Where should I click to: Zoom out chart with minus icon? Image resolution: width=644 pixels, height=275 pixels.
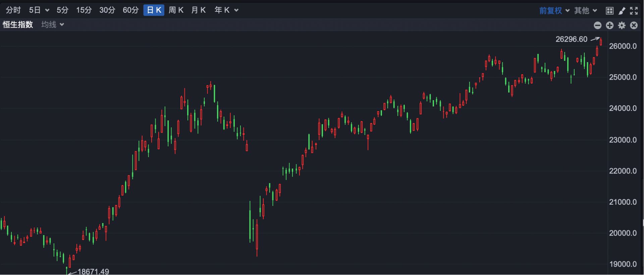coord(597,25)
